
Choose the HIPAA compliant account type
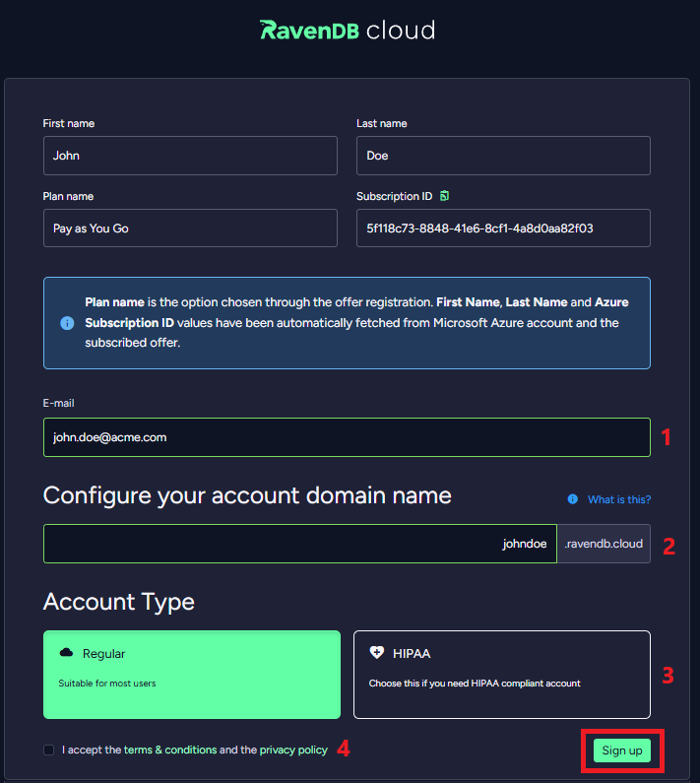click(x=502, y=675)
